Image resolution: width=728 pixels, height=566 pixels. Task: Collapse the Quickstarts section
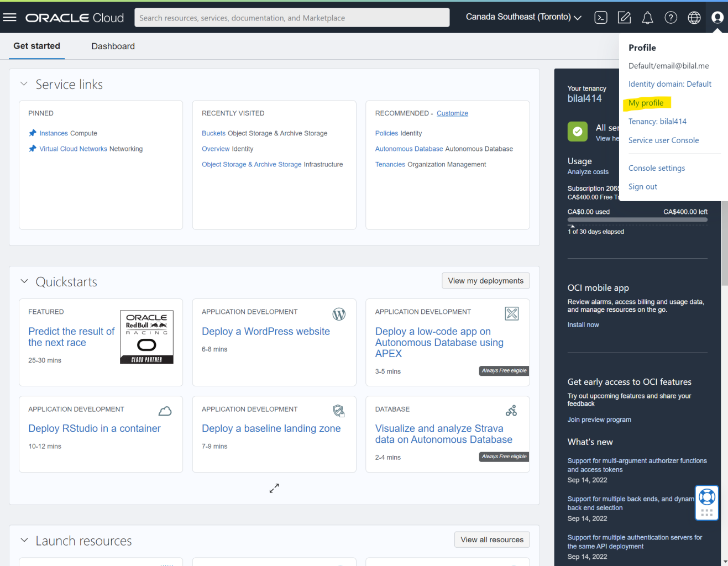click(24, 281)
